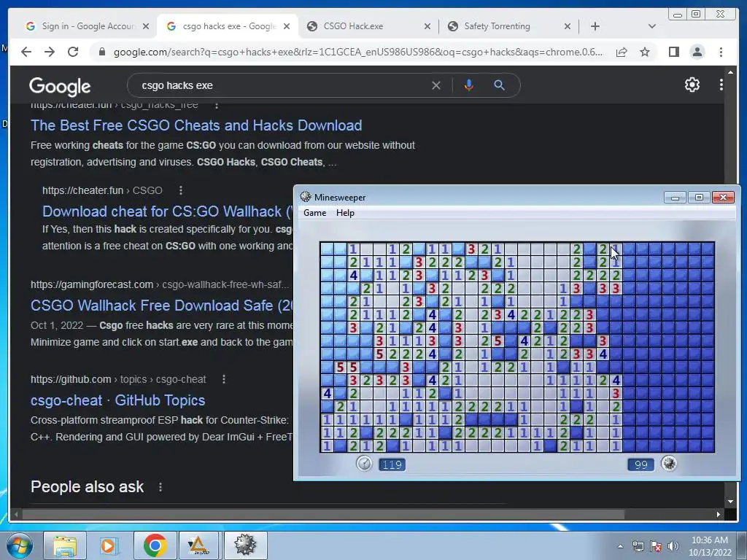This screenshot has width=747, height=560.
Task: Click Minesweeper elapsed time value 119
Action: point(392,464)
